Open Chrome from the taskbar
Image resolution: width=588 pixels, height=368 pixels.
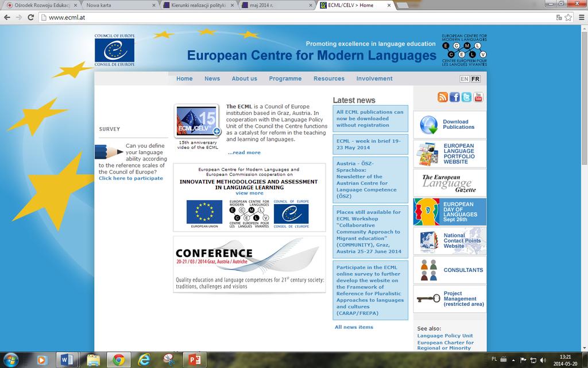tap(118, 360)
